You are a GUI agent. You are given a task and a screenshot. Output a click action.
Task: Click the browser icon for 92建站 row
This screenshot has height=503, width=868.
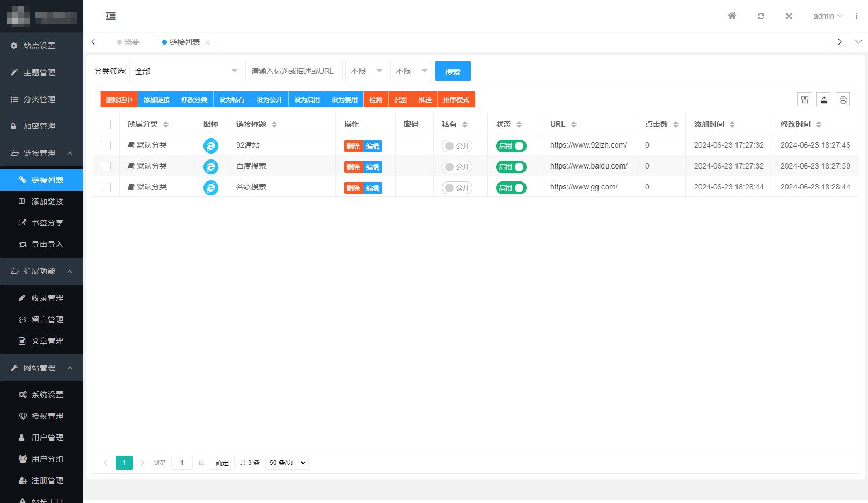211,145
